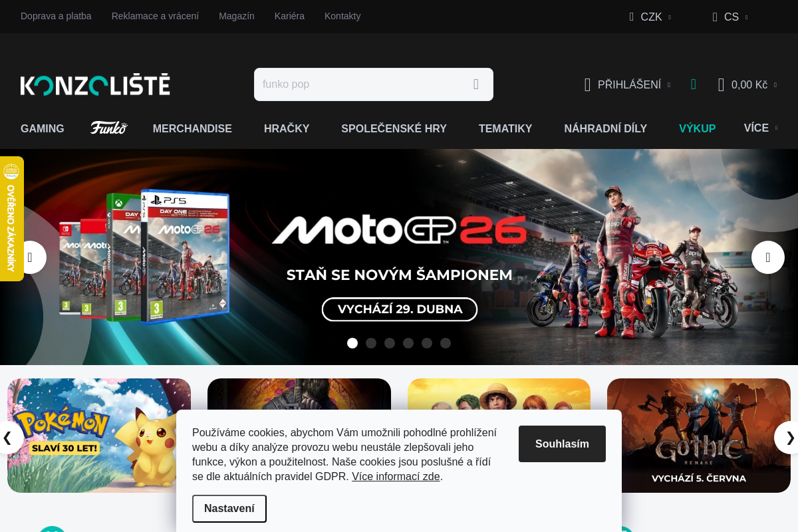Click the search magnifier icon
The image size is (798, 532).
(476, 84)
